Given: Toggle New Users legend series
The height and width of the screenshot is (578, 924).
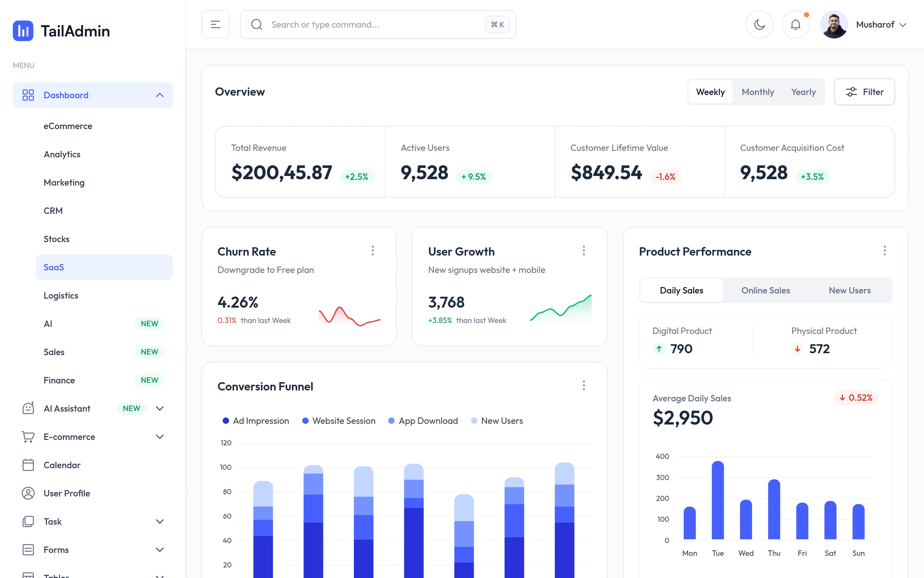Looking at the screenshot, I should click(497, 421).
